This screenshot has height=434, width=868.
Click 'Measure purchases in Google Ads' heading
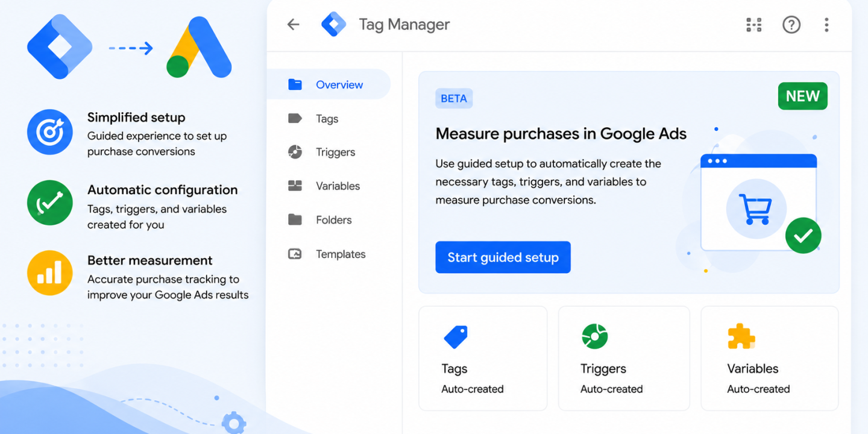click(x=561, y=134)
